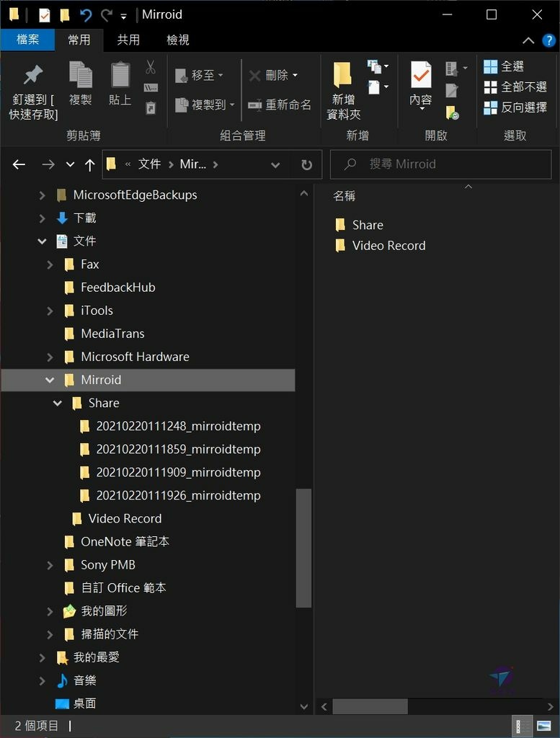The width and height of the screenshot is (560, 738).
Task: Sort by the 名稱 column header
Action: pos(344,195)
